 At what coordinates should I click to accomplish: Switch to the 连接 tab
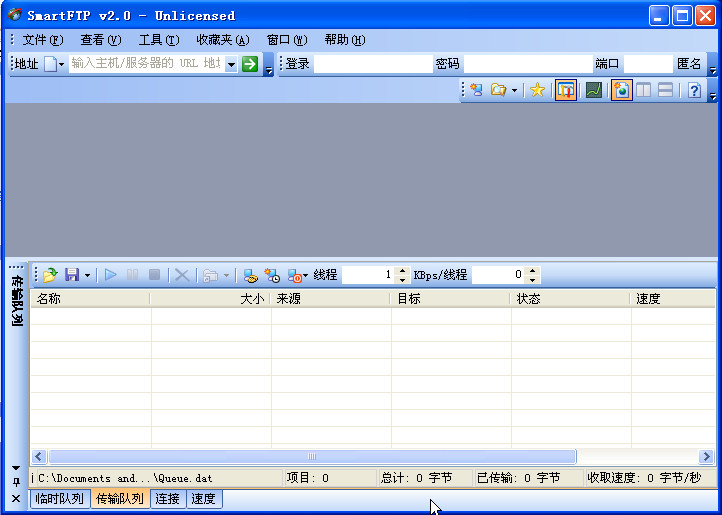[x=168, y=498]
